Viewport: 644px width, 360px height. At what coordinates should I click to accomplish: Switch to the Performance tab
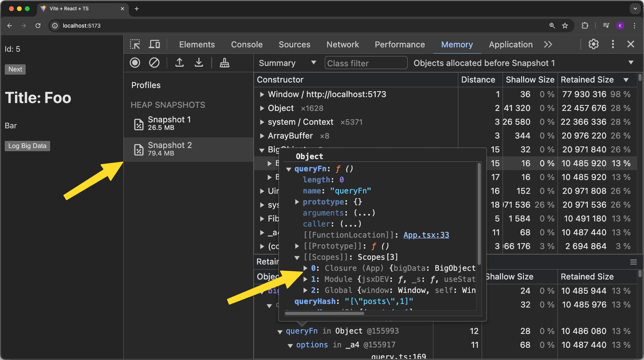(400, 45)
